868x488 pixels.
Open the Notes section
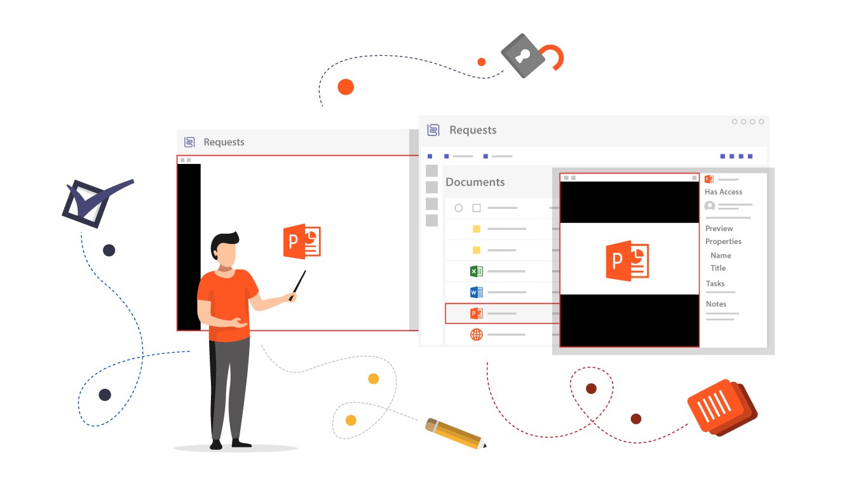click(x=716, y=304)
